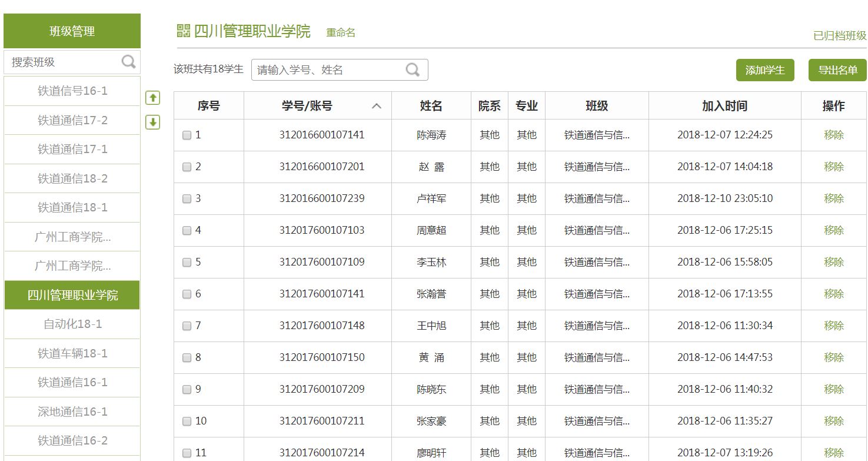Viewport: 868px width, 461px height.
Task: Check the box for row 10 张家豪
Action: pyautogui.click(x=187, y=421)
